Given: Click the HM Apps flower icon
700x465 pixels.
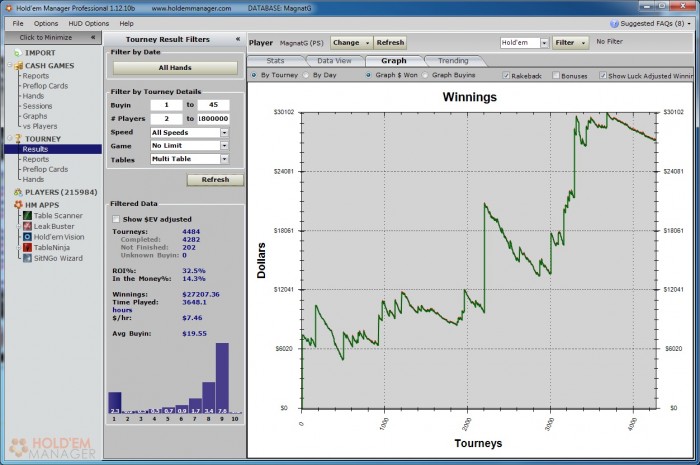Looking at the screenshot, I should point(18,205).
